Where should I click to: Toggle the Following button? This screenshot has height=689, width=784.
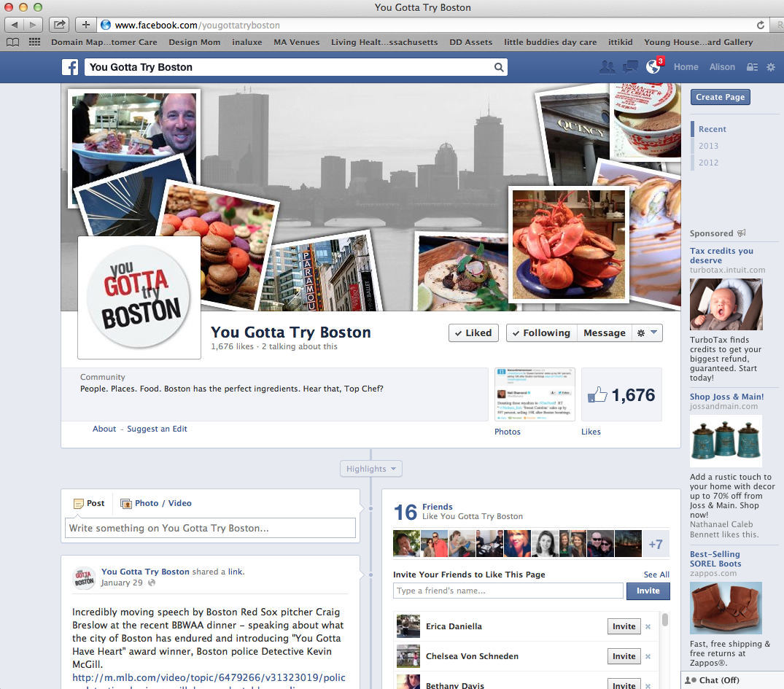541,333
